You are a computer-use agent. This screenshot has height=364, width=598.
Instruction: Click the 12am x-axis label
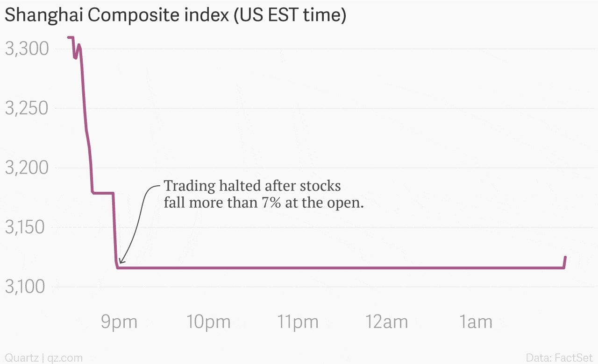387,322
